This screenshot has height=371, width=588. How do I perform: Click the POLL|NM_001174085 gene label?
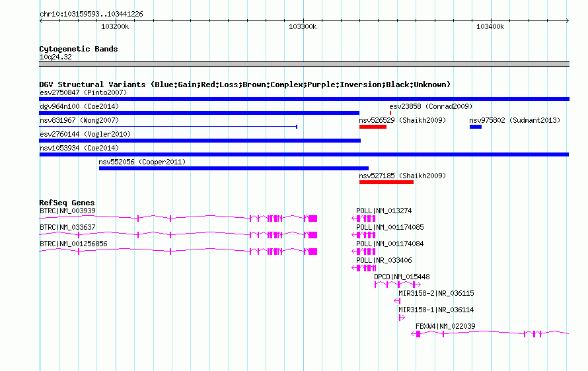[x=390, y=228]
